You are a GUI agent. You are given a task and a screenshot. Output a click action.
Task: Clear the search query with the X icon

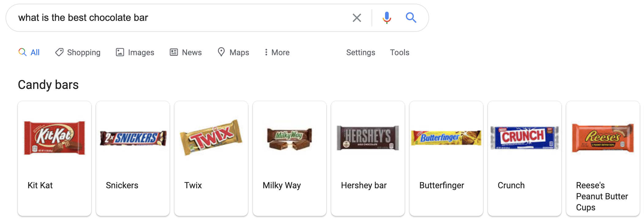tap(357, 18)
